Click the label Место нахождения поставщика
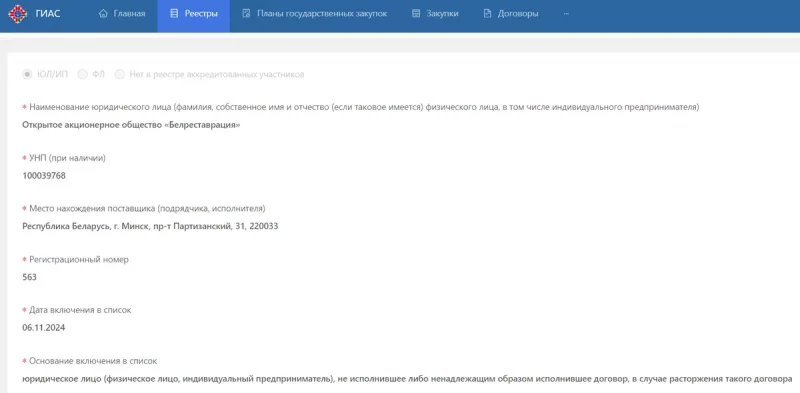 (x=147, y=209)
